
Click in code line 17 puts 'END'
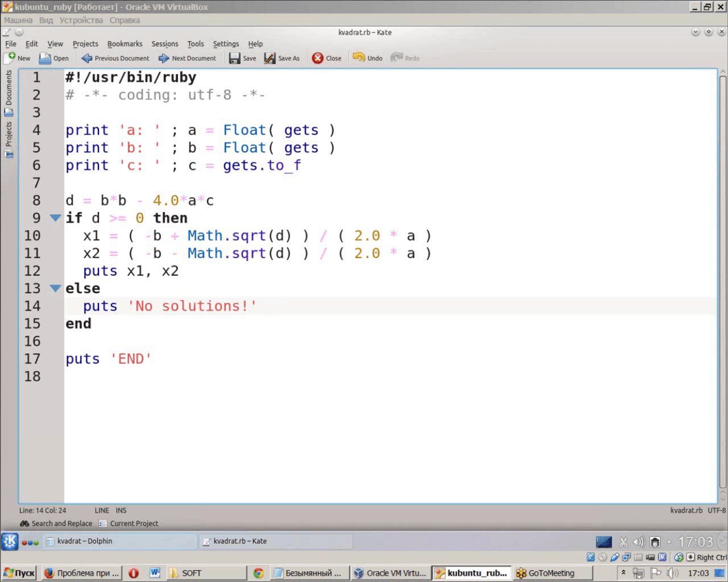108,359
